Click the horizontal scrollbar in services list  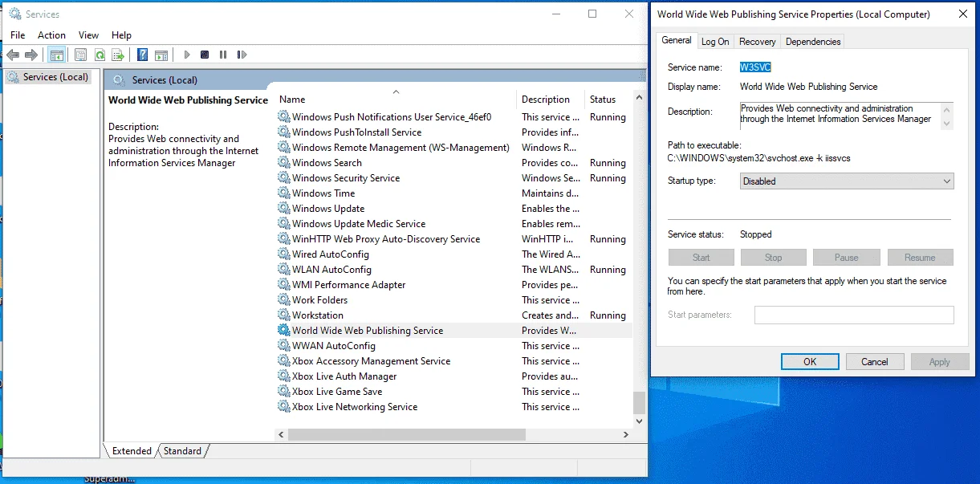point(407,434)
